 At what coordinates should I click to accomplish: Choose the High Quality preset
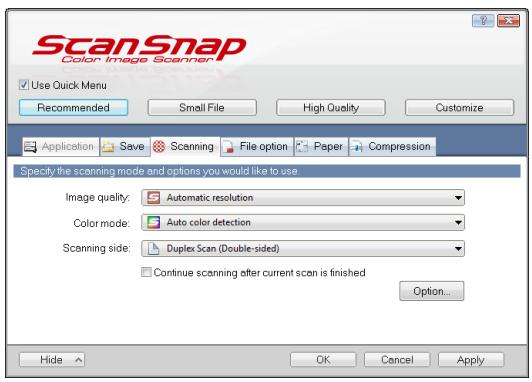[x=331, y=108]
